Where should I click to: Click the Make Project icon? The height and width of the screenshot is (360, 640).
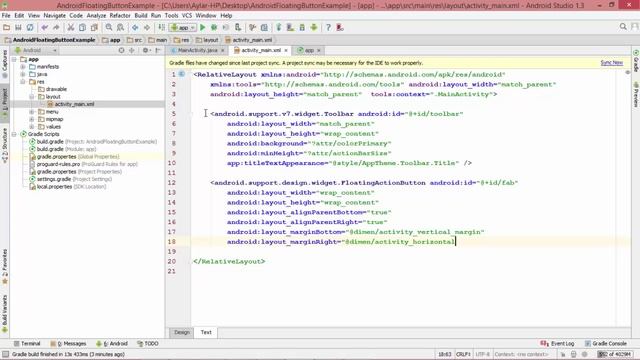(x=162, y=27)
